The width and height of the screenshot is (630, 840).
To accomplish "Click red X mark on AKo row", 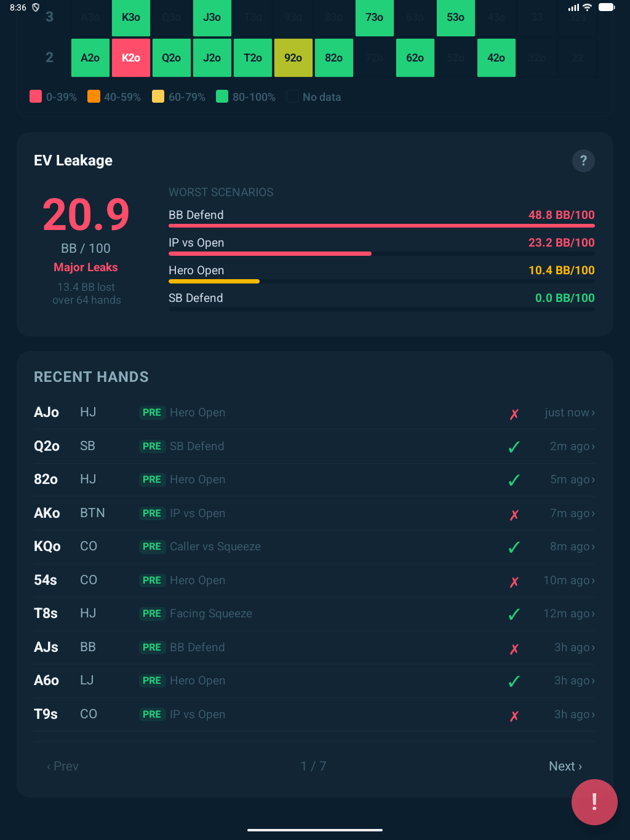I will click(x=514, y=515).
